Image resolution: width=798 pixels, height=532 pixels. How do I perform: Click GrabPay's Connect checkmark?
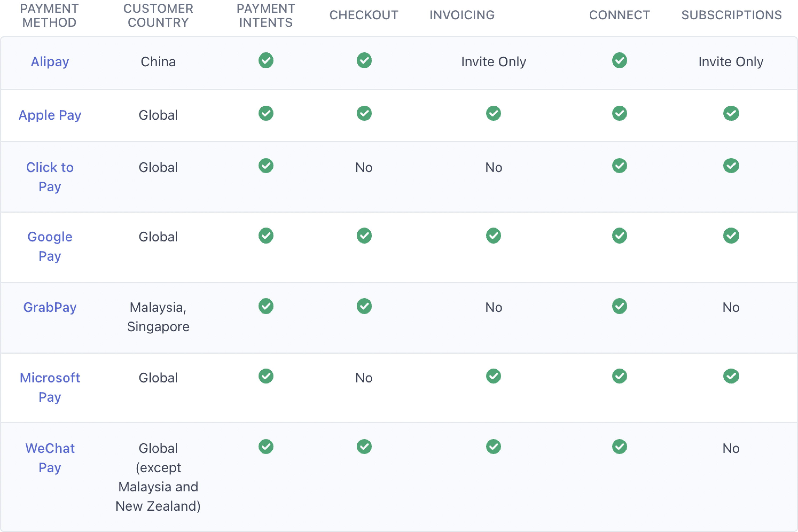pyautogui.click(x=620, y=306)
